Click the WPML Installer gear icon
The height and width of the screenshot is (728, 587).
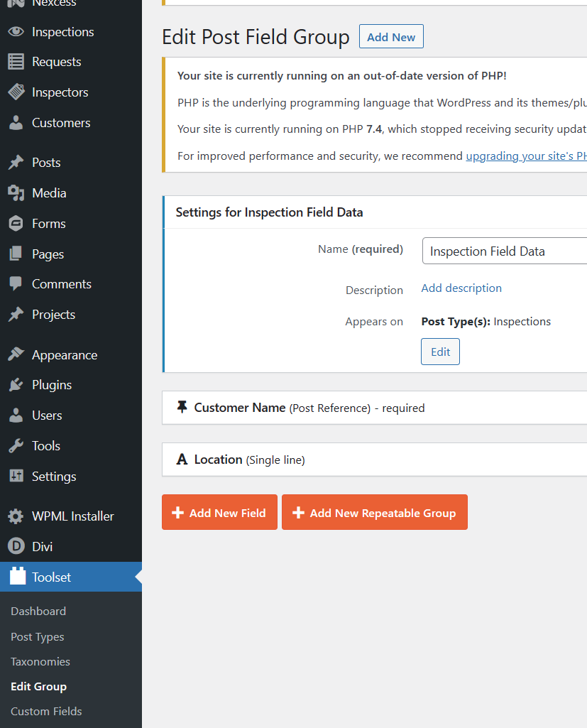tap(16, 516)
